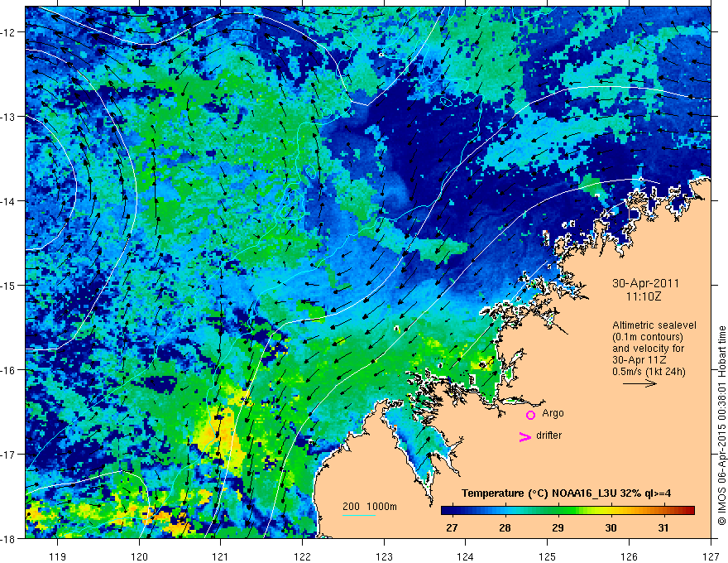Click the color bar near 29 degrees

coord(558,511)
